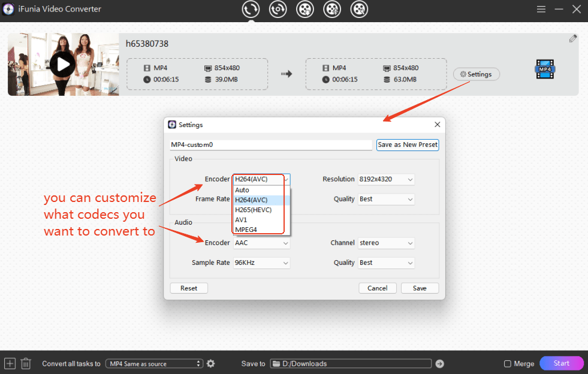The image size is (588, 374).
Task: Open the video compress tab icon
Action: click(332, 9)
